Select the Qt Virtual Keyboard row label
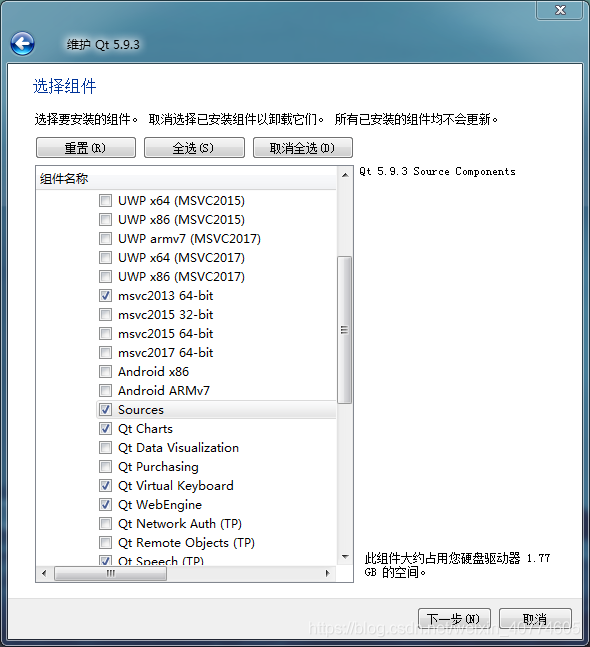Screen dimensions: 590x647 point(176,486)
